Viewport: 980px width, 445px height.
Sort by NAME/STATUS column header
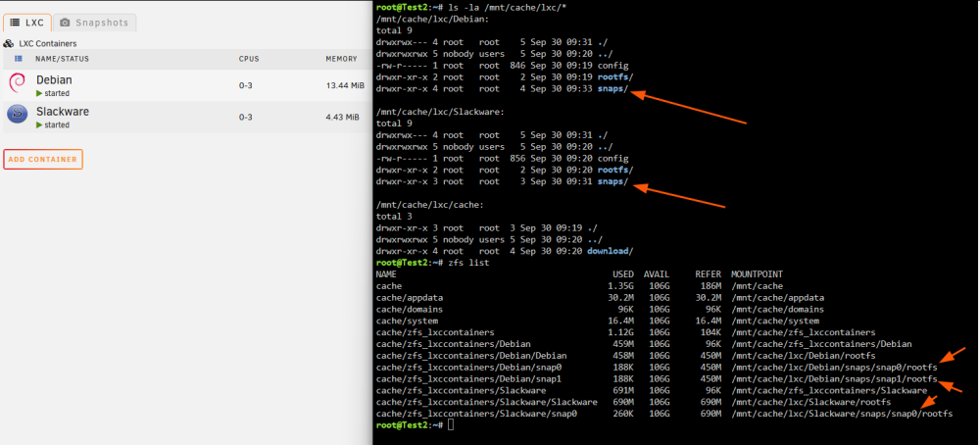tap(62, 59)
